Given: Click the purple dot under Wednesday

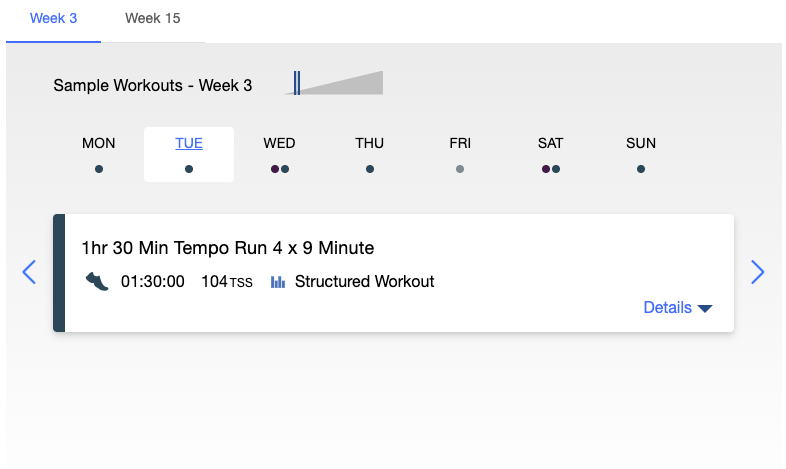Looking at the screenshot, I should 275,169.
